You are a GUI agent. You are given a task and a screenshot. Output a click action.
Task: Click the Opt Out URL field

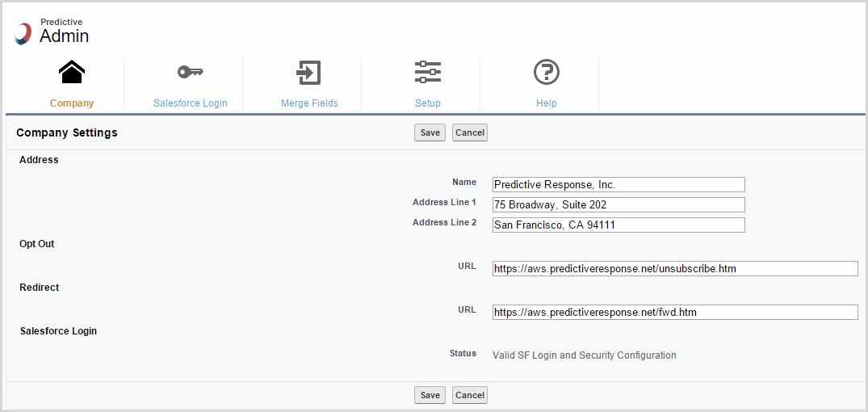point(674,269)
